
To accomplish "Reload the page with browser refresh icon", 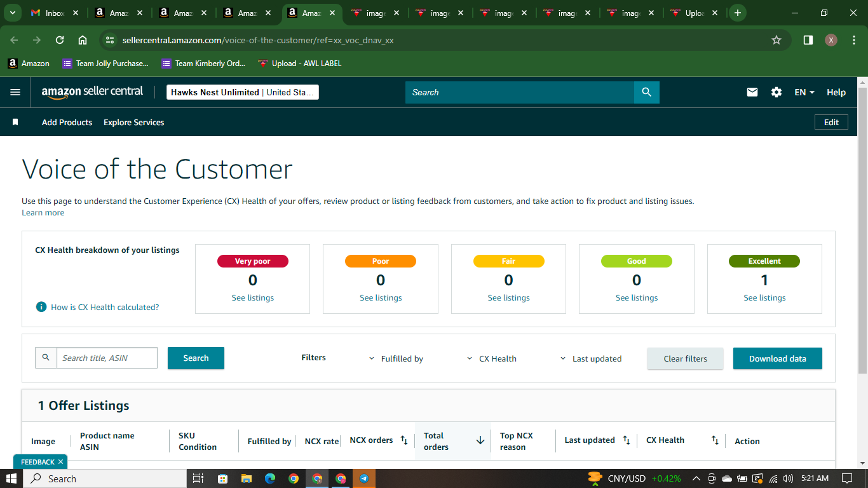I will click(60, 40).
